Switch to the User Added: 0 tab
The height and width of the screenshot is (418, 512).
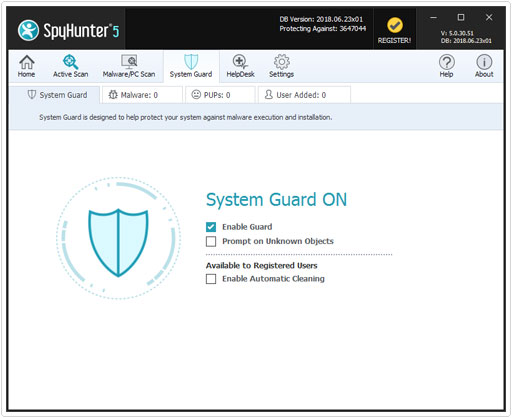point(304,95)
